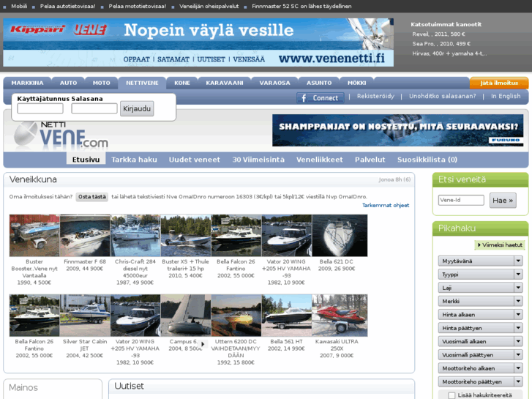
Task: Click the NettiVene.com logo
Action: pyautogui.click(x=61, y=136)
